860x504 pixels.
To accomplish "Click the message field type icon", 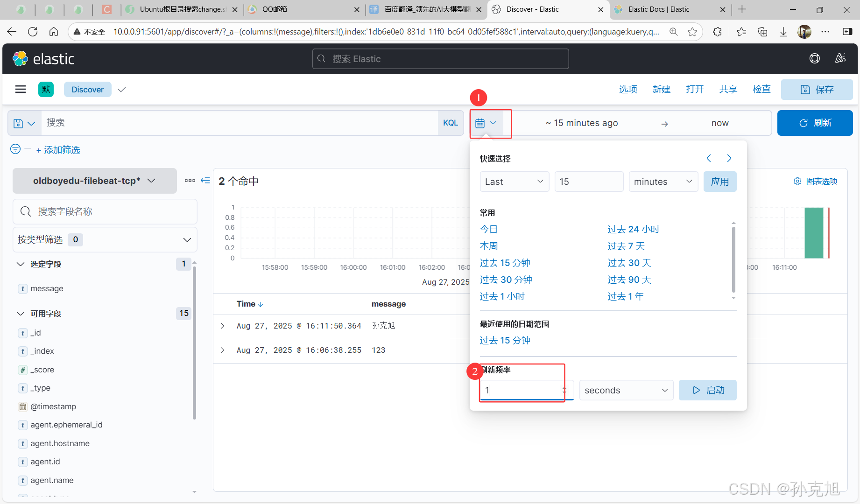I will click(22, 289).
